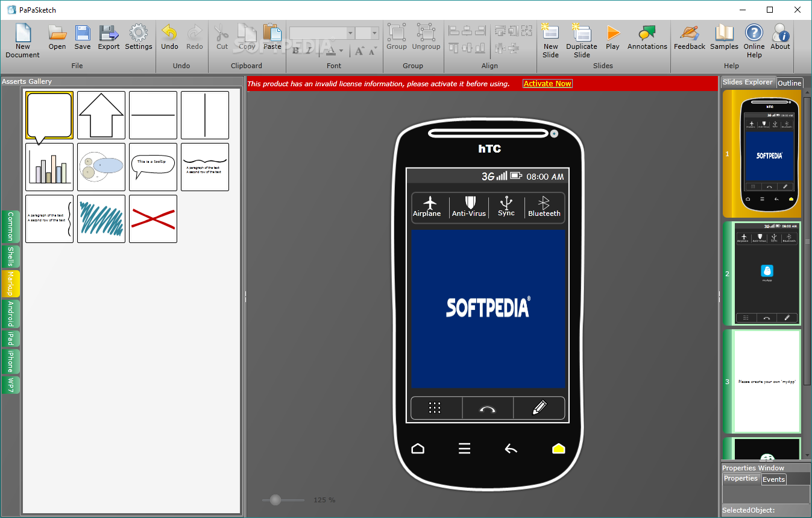812x518 pixels.
Task: Switch to the iPhone gallery tab
Action: click(x=11, y=362)
